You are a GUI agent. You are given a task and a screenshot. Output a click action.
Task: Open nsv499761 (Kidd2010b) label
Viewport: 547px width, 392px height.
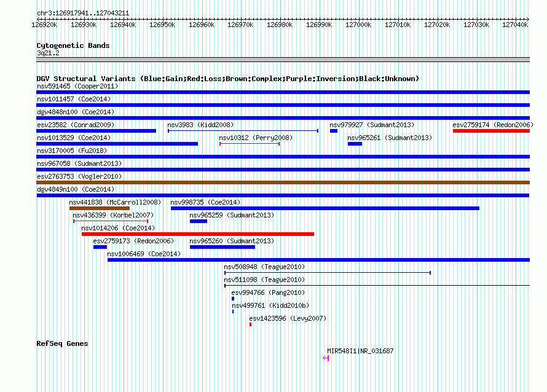[x=270, y=305]
